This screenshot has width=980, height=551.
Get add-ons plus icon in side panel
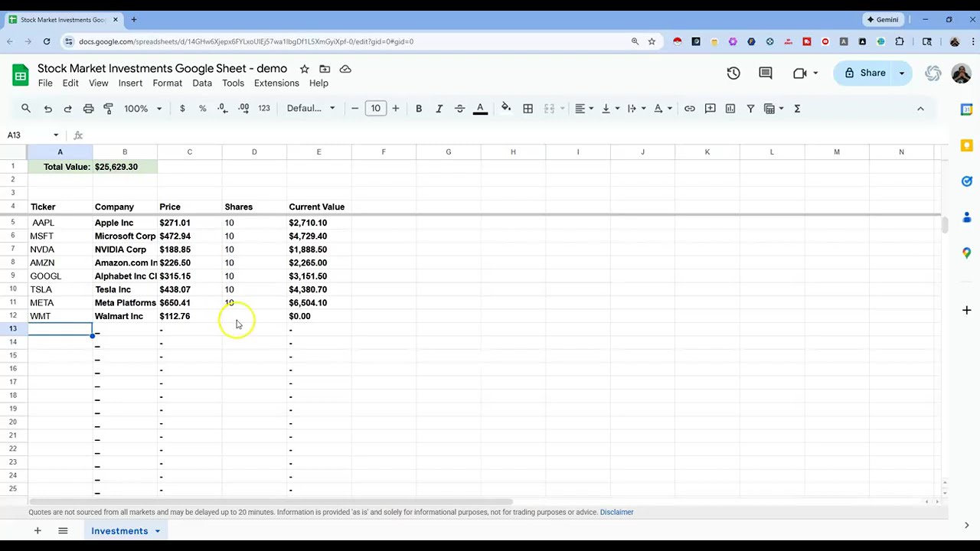966,310
